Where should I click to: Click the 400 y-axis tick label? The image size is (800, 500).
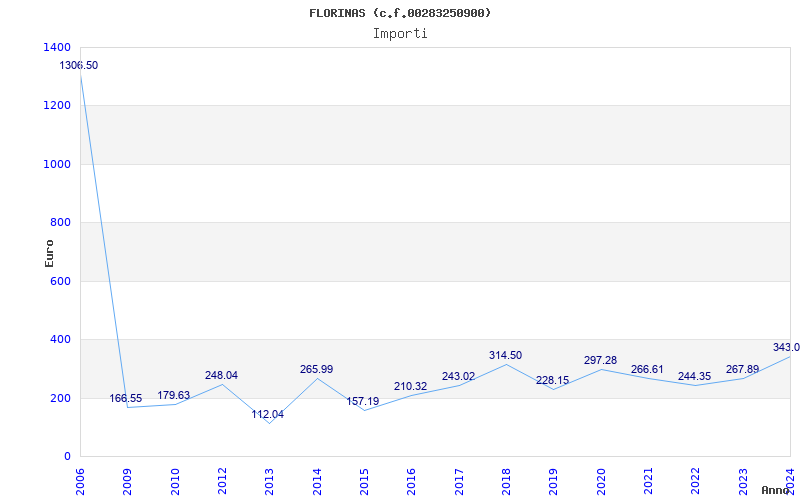(x=61, y=339)
